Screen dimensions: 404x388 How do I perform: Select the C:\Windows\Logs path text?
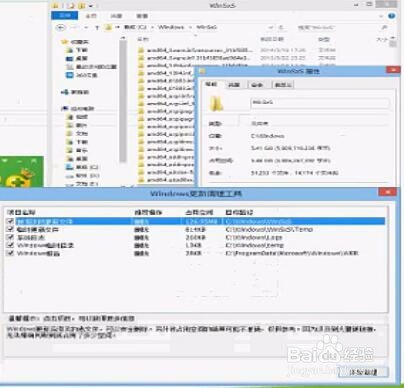(254, 237)
